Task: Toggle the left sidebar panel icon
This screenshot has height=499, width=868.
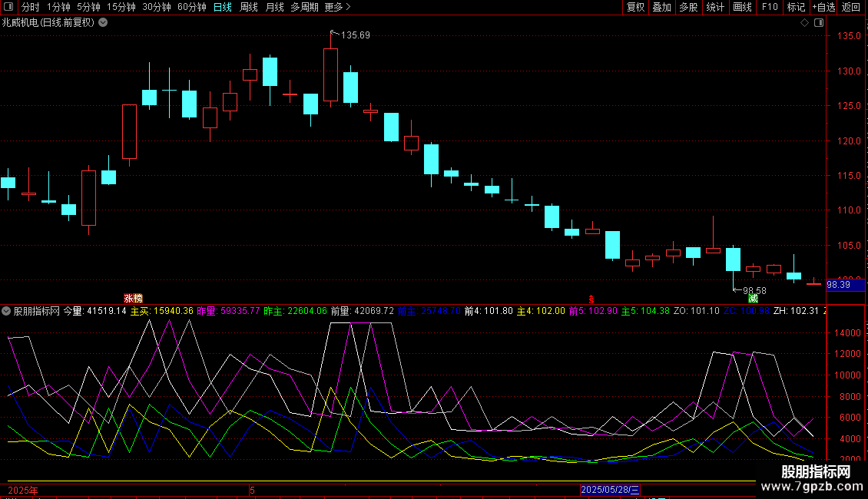Action: click(x=8, y=7)
